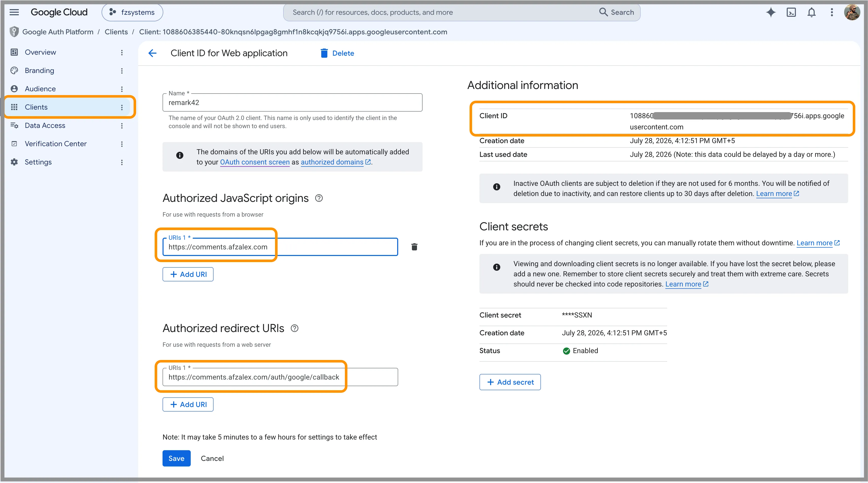Open the three-dot menu beside Settings
Screen dimensions: 868x483
122,162
